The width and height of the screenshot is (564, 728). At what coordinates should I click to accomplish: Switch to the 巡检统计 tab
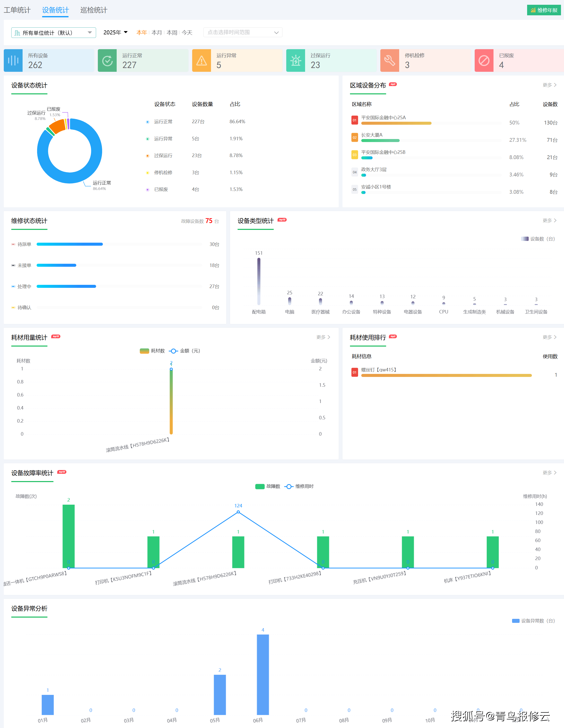coord(94,10)
